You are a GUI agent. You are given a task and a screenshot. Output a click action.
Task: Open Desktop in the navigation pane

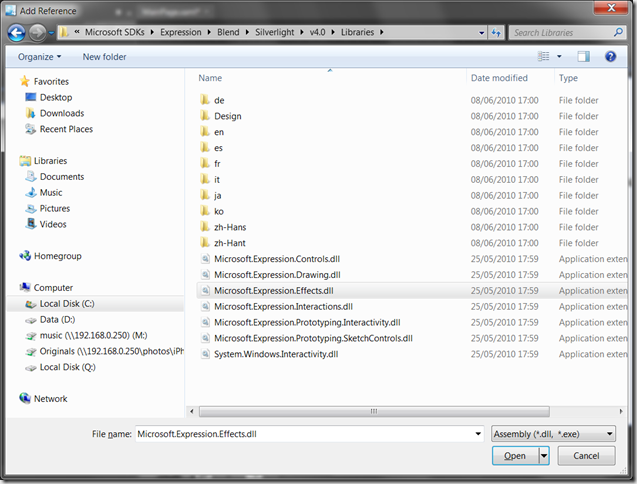(x=56, y=98)
